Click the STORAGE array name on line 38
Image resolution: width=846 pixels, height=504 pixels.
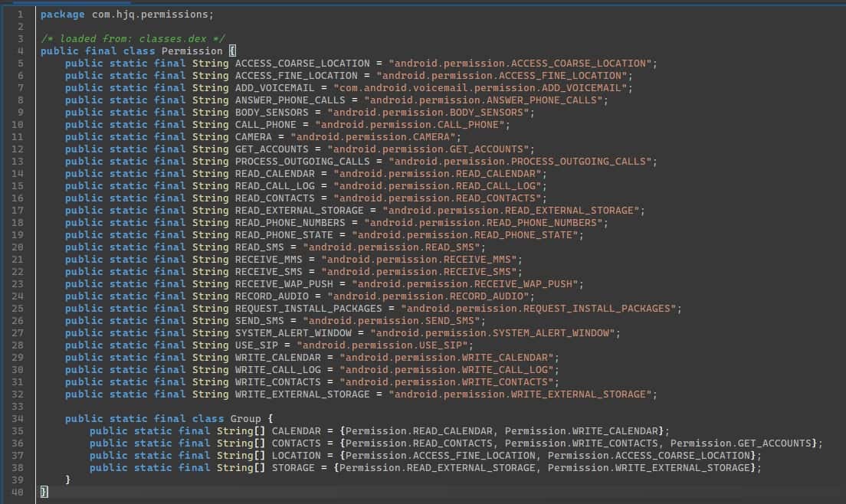[293, 468]
